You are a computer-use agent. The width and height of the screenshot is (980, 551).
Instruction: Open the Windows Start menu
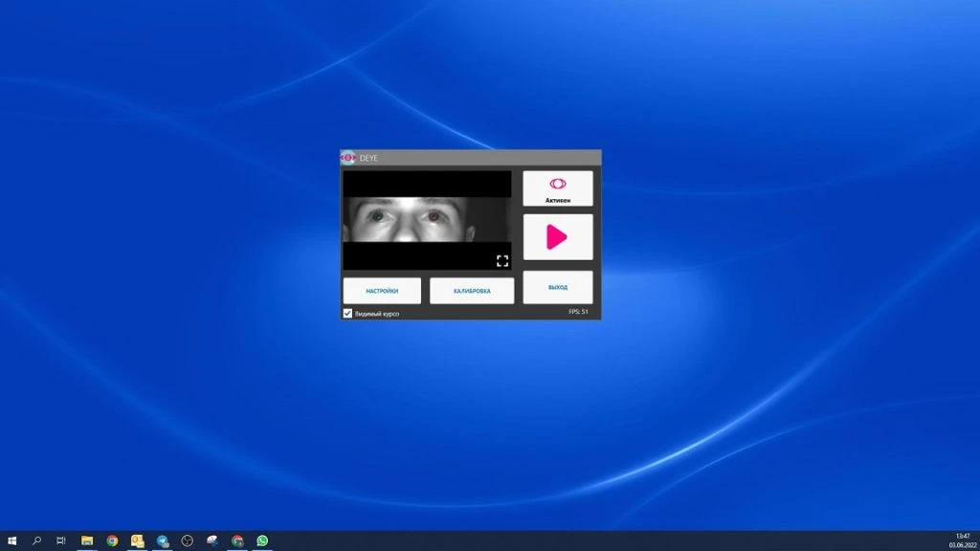coord(12,540)
